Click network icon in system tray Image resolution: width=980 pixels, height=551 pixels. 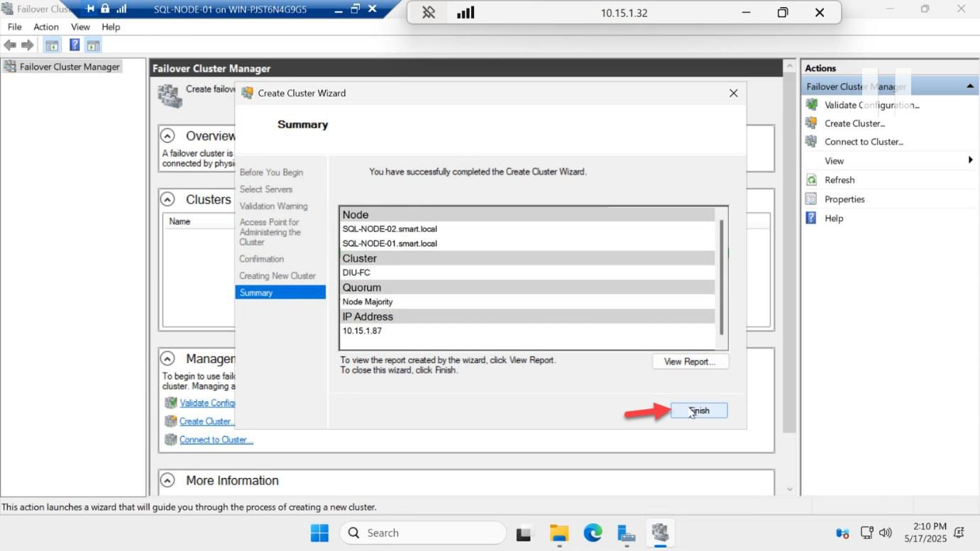(867, 533)
